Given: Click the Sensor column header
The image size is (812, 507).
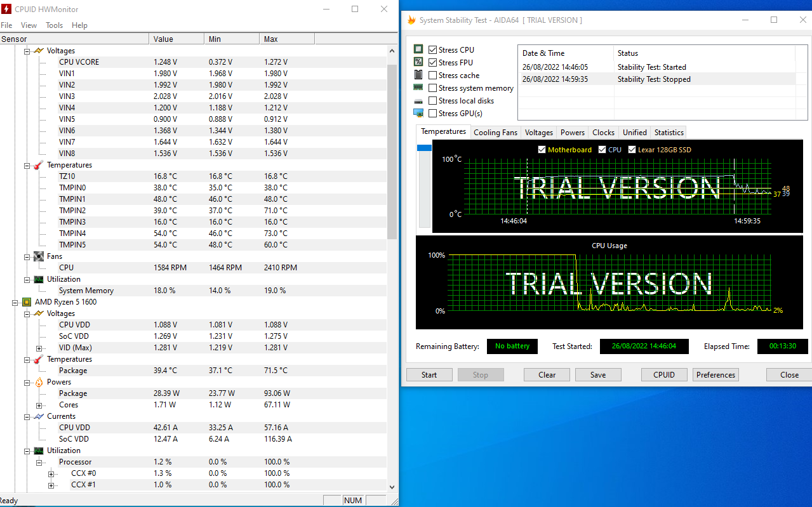Looking at the screenshot, I should (x=75, y=39).
